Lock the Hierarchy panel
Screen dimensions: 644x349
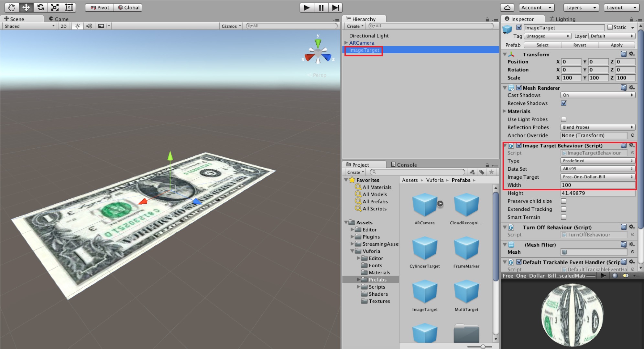pos(487,20)
